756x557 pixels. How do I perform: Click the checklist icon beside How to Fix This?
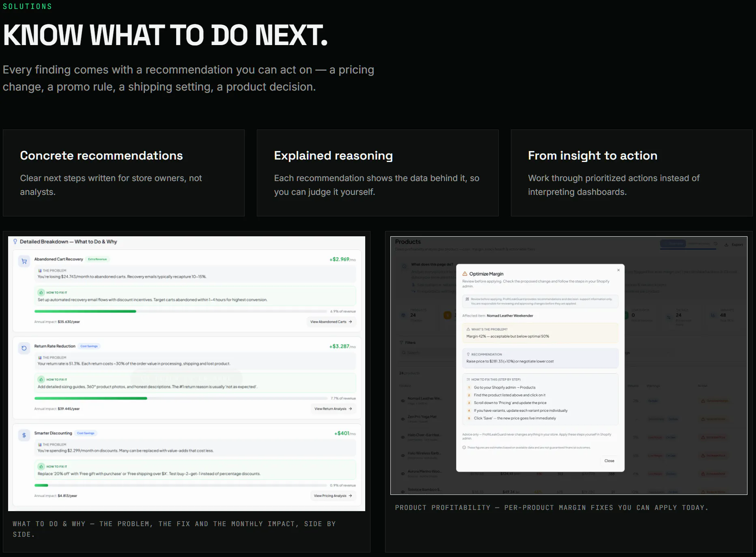[x=468, y=380]
